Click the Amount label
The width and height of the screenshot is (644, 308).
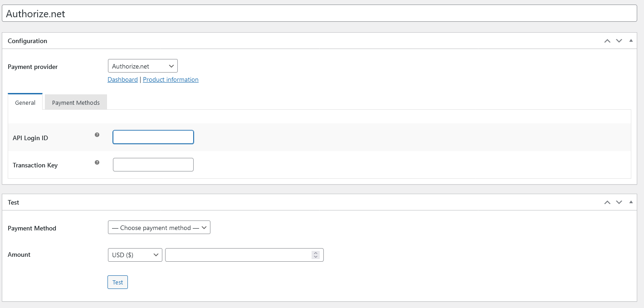coord(19,254)
